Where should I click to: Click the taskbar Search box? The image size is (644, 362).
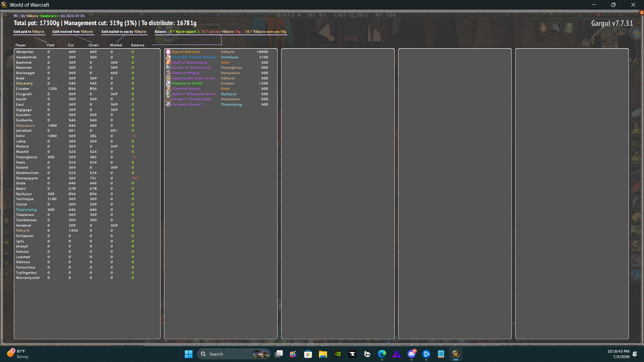(x=234, y=354)
